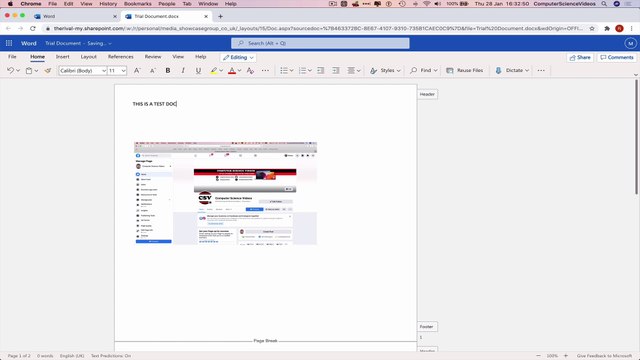Click the Footer tag beside the page
Image resolution: width=640 pixels, height=360 pixels.
(427, 327)
